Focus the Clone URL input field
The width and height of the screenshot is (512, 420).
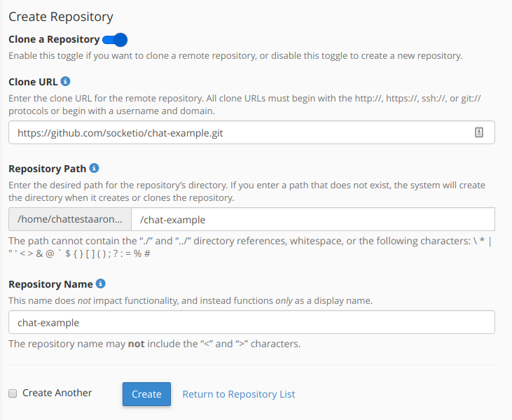238,132
